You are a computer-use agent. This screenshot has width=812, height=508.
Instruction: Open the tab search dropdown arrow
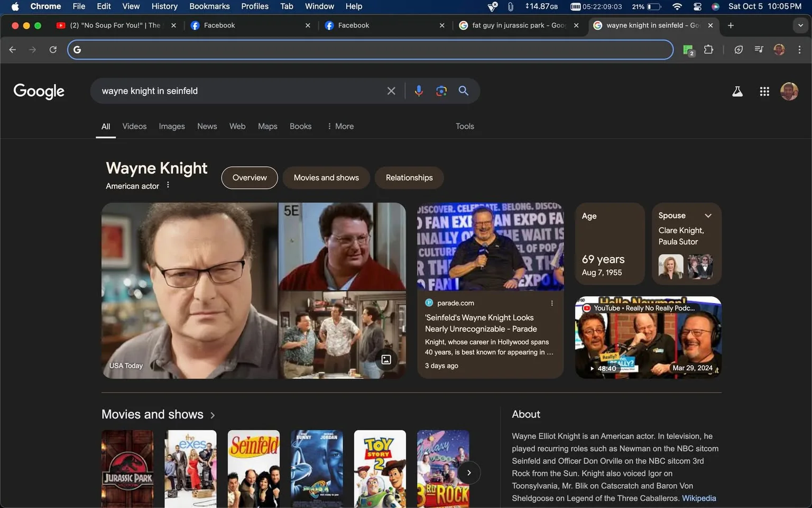pos(800,25)
